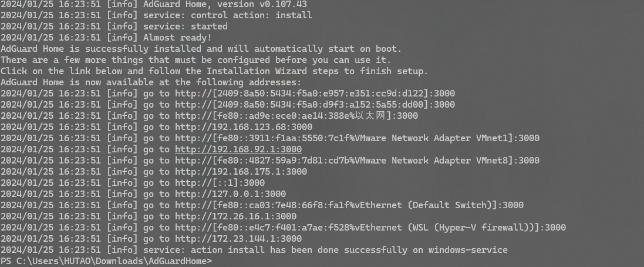Open the http://172.23.144.1:3000 address

238,239
